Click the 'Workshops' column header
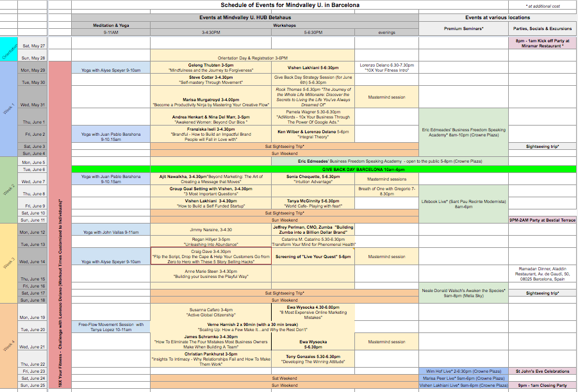This screenshot has height=392, width=578. 285,26
